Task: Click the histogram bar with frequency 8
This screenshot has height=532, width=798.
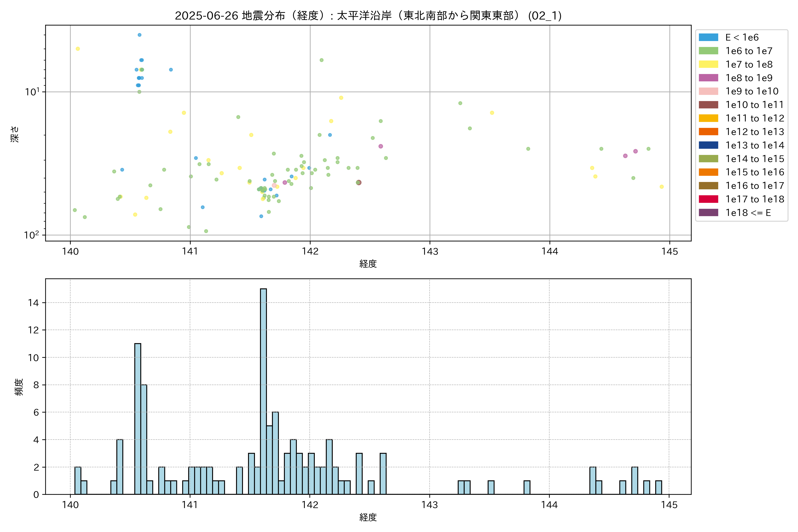Action: pyautogui.click(x=144, y=439)
